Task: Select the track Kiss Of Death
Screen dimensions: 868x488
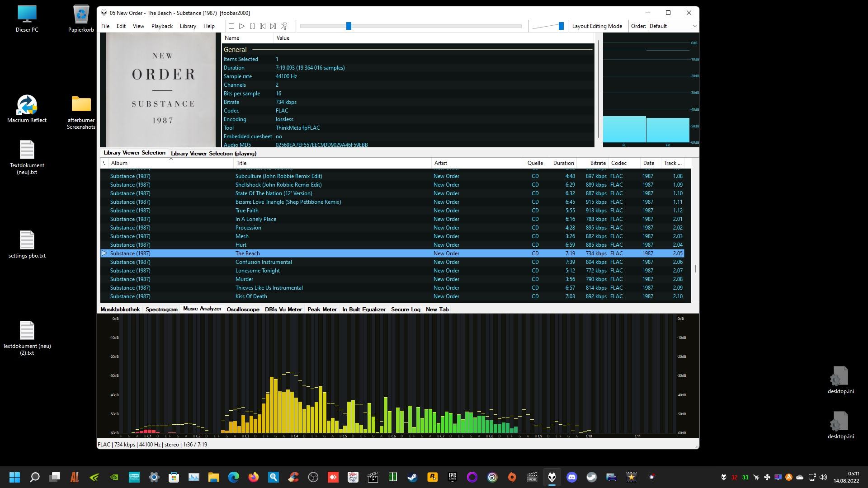Action: coord(251,296)
